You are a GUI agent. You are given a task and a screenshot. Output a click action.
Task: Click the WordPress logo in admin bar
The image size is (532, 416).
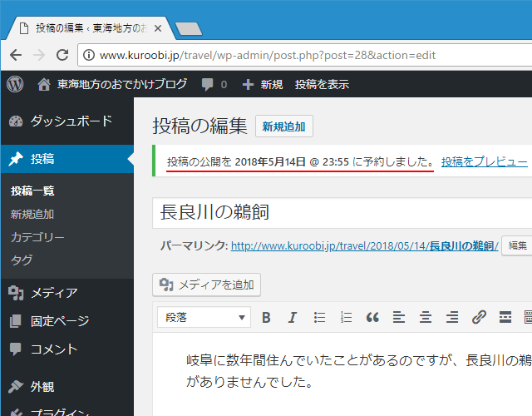coord(15,84)
